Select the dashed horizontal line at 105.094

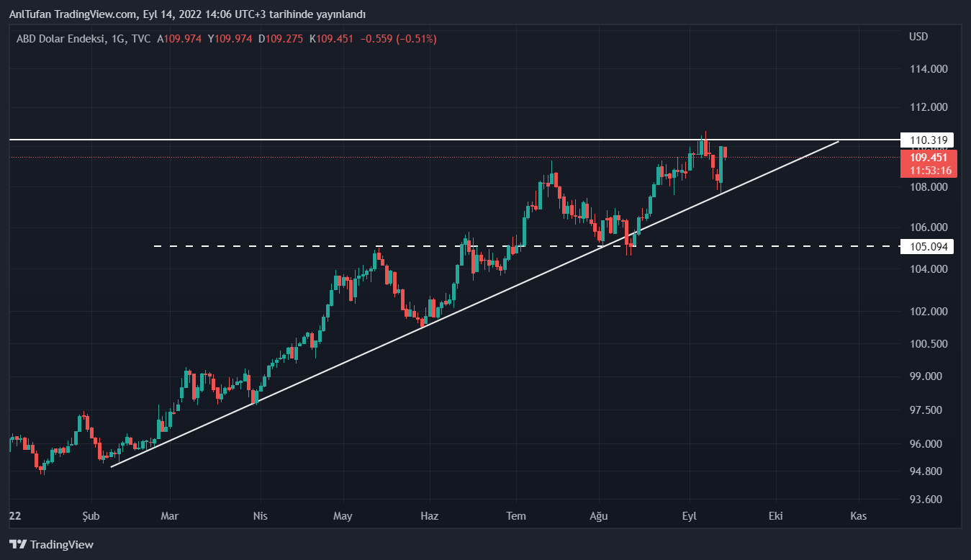coord(525,246)
